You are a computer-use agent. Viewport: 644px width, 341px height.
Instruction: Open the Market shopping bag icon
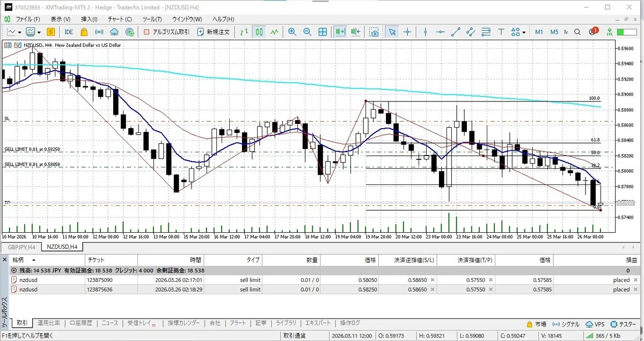pos(84,32)
